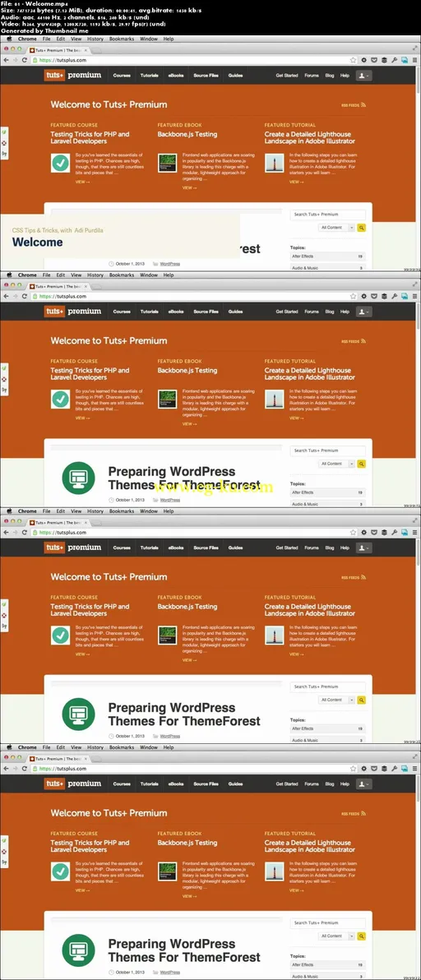This screenshot has height=980, width=421.
Task: Open the user account dropdown in the bottom frame
Action: 363,784
